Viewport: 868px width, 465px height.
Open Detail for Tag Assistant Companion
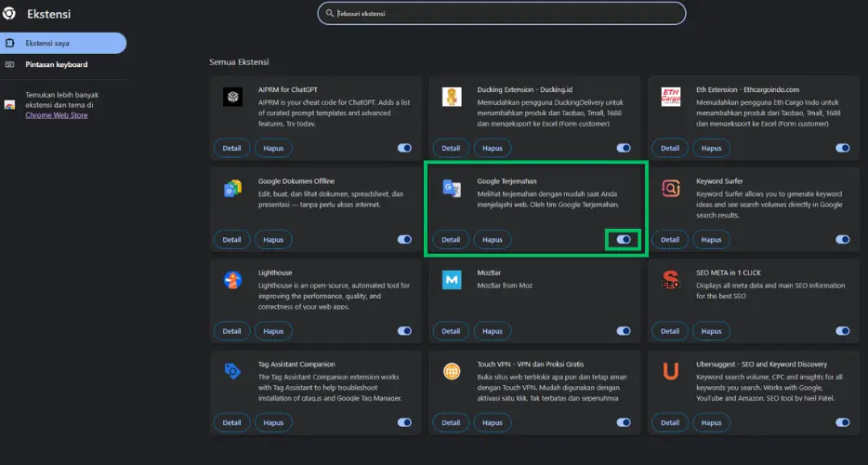[232, 422]
